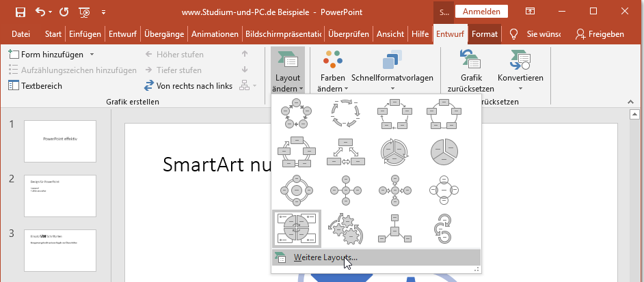Viewport: 644px width, 282px height.
Task: Select the basic pie layout
Action: [444, 152]
